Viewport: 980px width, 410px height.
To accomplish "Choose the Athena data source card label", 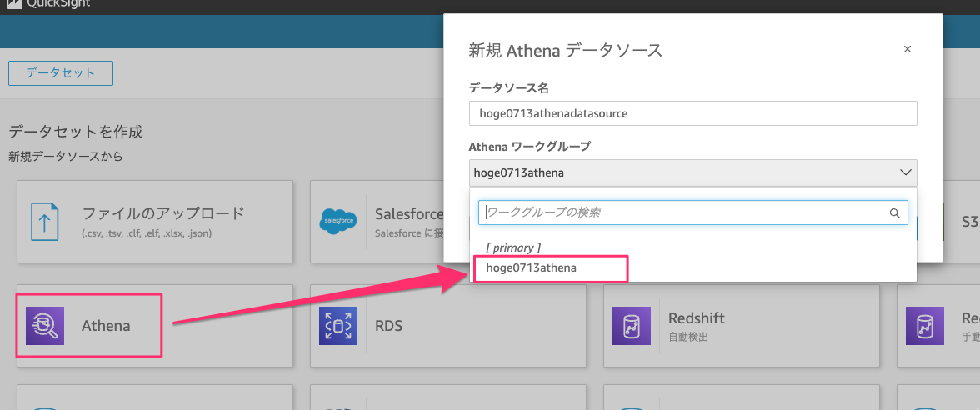I will click(106, 326).
